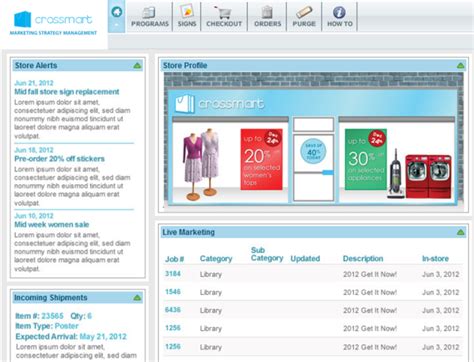474x362 pixels.
Task: Go to the Home page icon
Action: coord(117,12)
